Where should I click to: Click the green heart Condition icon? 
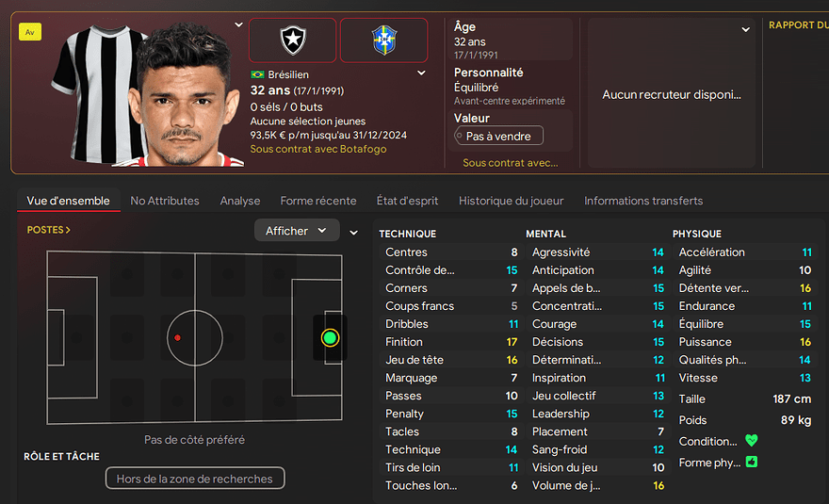point(751,441)
